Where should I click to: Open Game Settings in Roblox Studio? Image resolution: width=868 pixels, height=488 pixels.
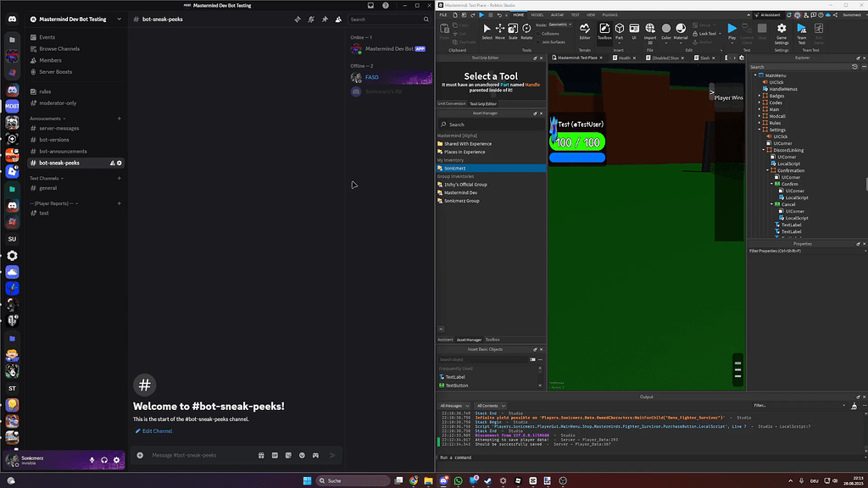(x=781, y=33)
